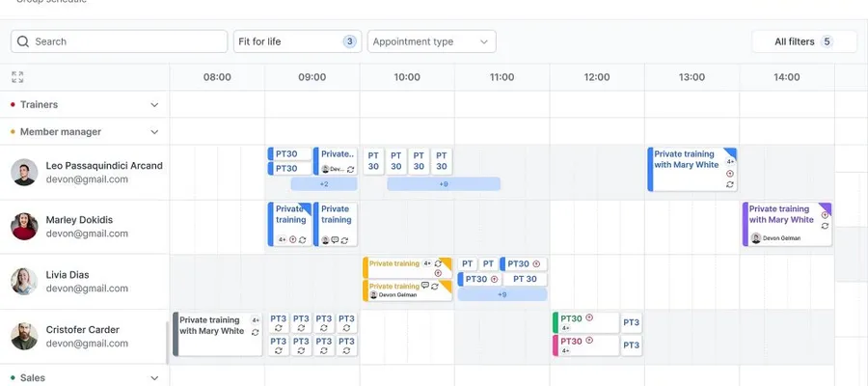Show the +9 more appointments for Leo
This screenshot has height=386, width=868.
tap(444, 184)
